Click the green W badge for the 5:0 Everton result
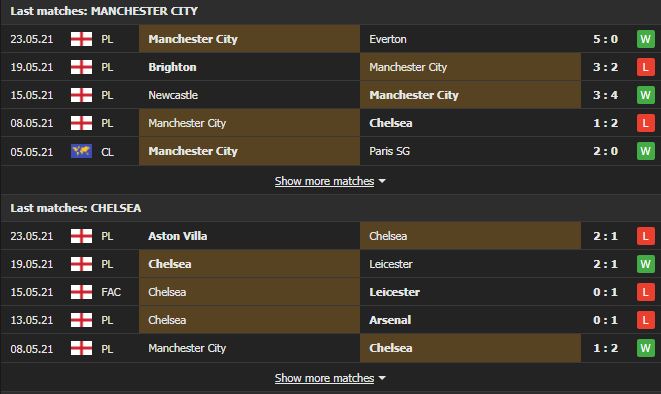Viewport: 661px width, 394px height. point(645,39)
